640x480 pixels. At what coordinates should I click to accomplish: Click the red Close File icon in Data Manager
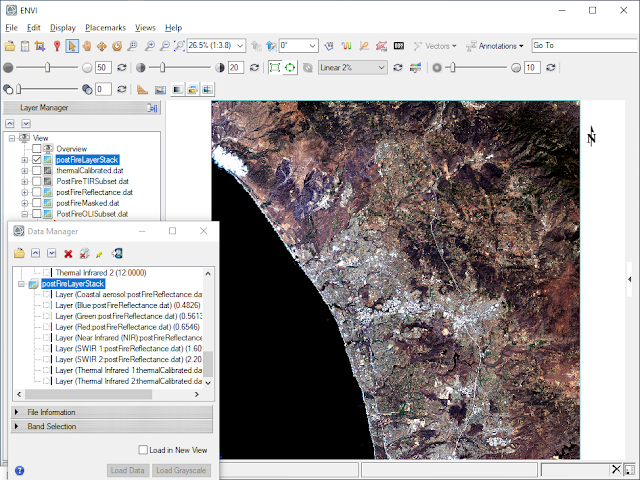click(68, 254)
